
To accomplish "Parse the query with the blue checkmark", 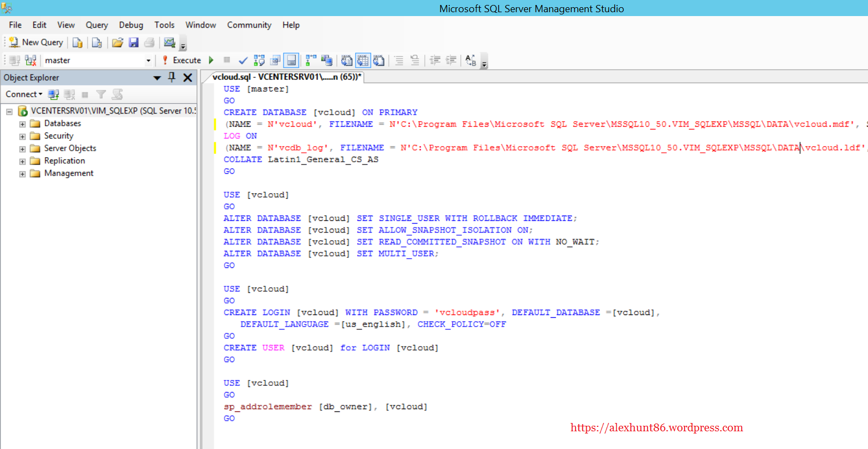I will click(243, 60).
